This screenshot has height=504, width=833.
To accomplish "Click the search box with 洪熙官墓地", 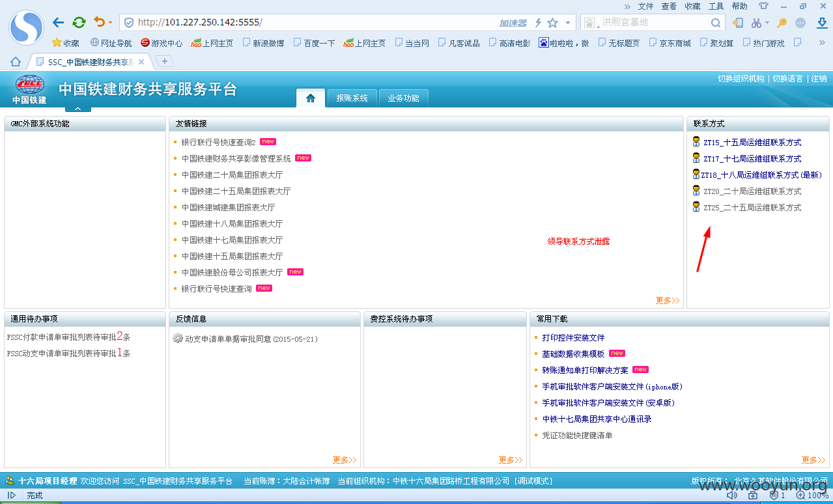I will pos(654,23).
